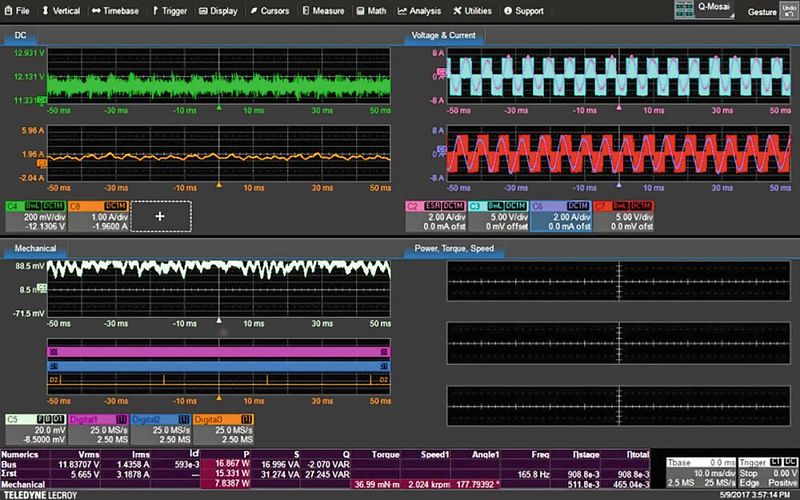
Task: Open the File menu
Action: point(17,11)
